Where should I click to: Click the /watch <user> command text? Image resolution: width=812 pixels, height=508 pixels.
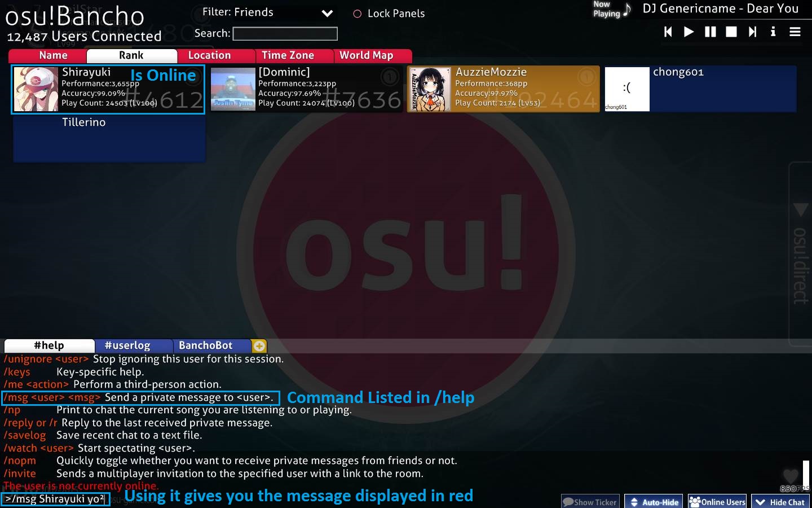(x=38, y=448)
